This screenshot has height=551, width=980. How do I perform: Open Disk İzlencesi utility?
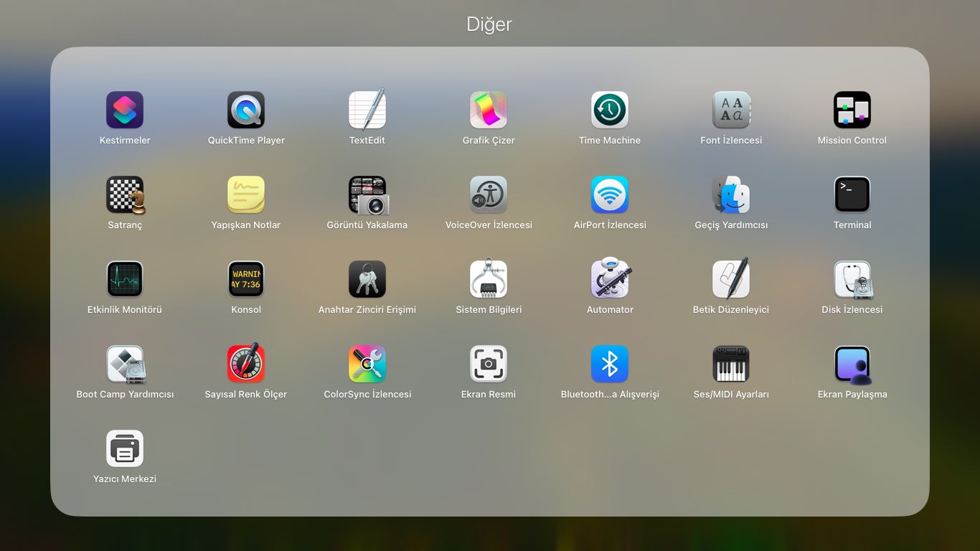pyautogui.click(x=852, y=280)
